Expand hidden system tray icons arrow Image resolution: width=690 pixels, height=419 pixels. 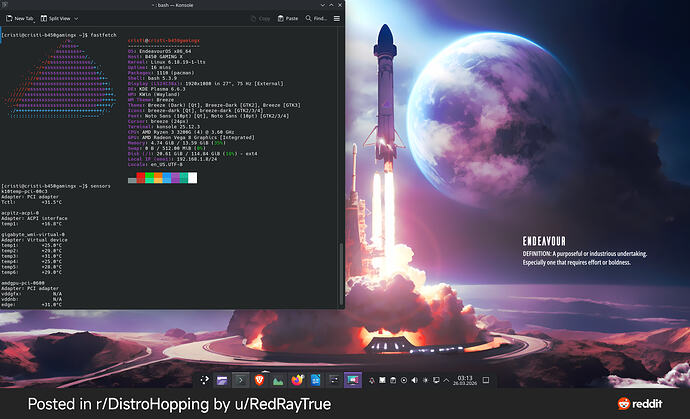[x=446, y=380]
